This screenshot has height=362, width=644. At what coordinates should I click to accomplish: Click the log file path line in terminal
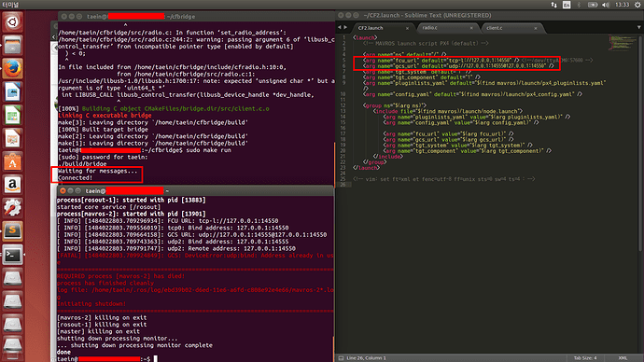195,290
